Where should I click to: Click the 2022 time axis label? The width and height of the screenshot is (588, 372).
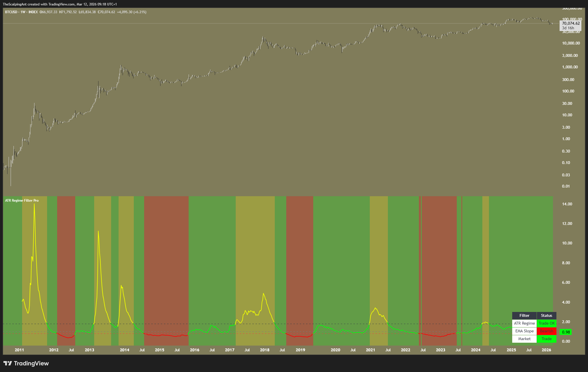[x=405, y=350]
